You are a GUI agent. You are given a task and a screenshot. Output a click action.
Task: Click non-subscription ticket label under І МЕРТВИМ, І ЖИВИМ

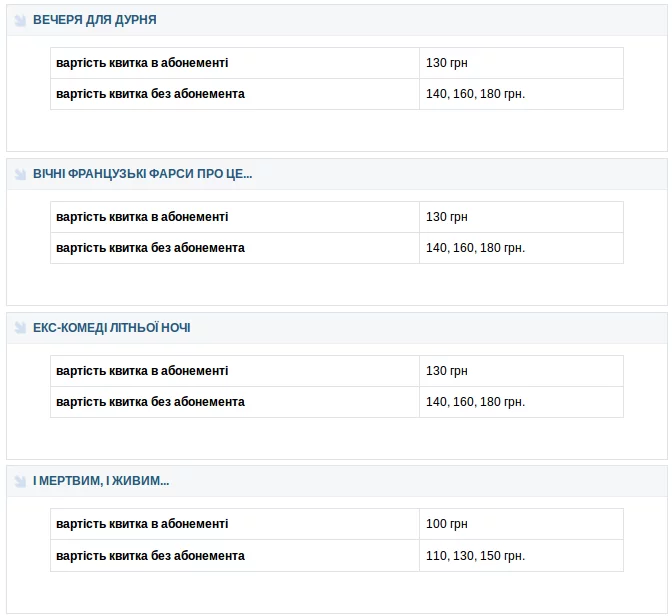tap(150, 556)
